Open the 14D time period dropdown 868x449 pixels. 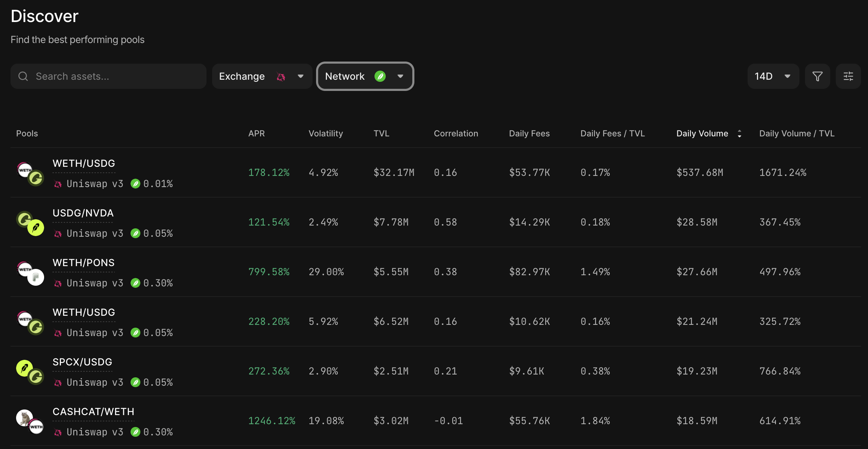pos(773,76)
